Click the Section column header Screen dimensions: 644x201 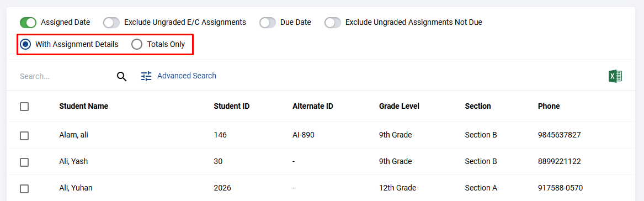point(478,106)
